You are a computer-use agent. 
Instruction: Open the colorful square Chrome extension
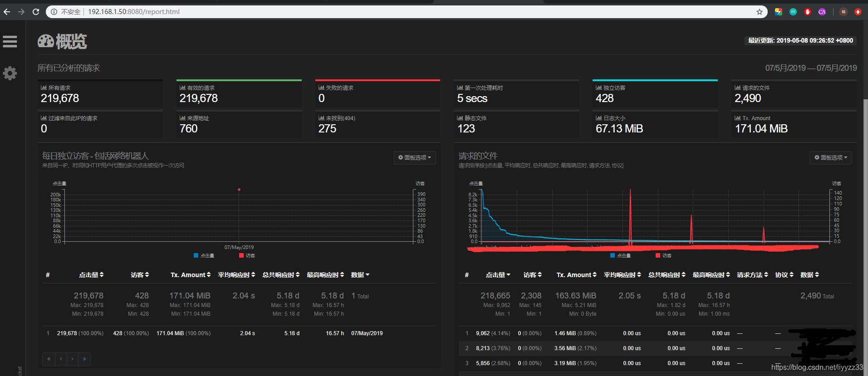(x=779, y=12)
